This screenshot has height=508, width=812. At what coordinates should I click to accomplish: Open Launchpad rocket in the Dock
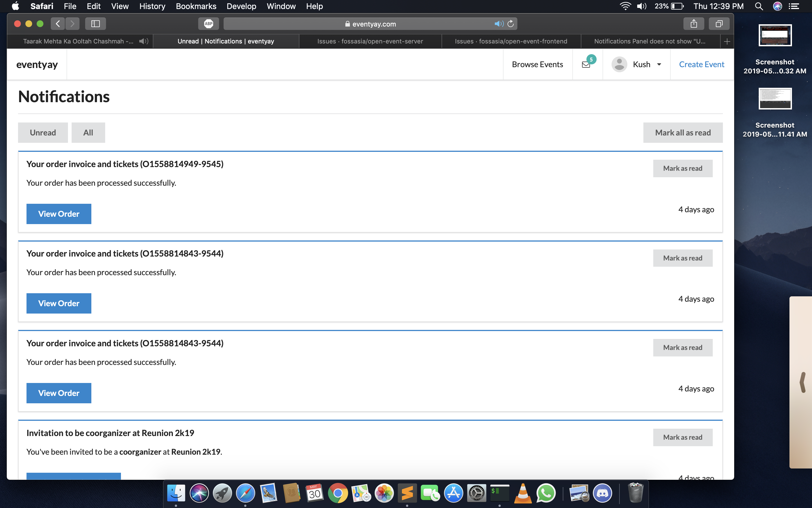pyautogui.click(x=222, y=493)
